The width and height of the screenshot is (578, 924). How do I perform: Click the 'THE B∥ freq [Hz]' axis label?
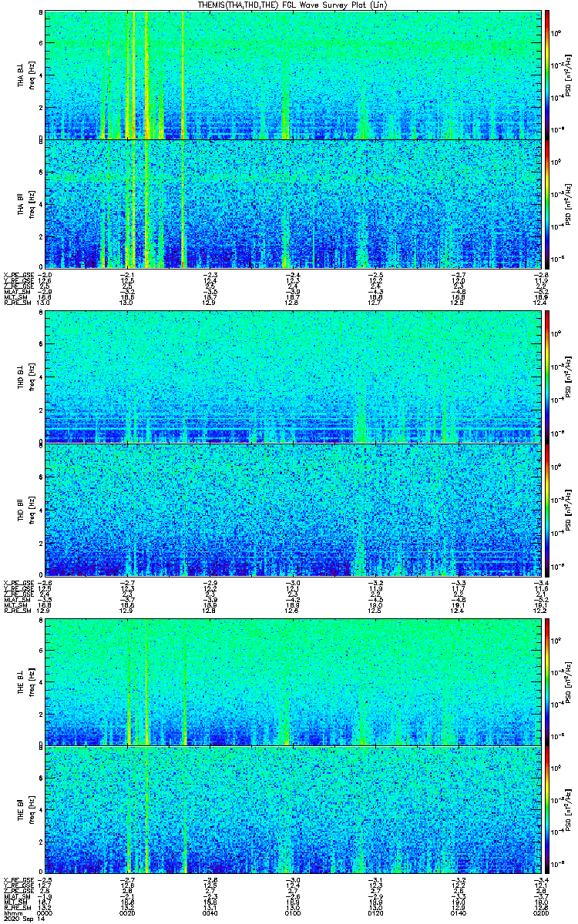coord(27,810)
